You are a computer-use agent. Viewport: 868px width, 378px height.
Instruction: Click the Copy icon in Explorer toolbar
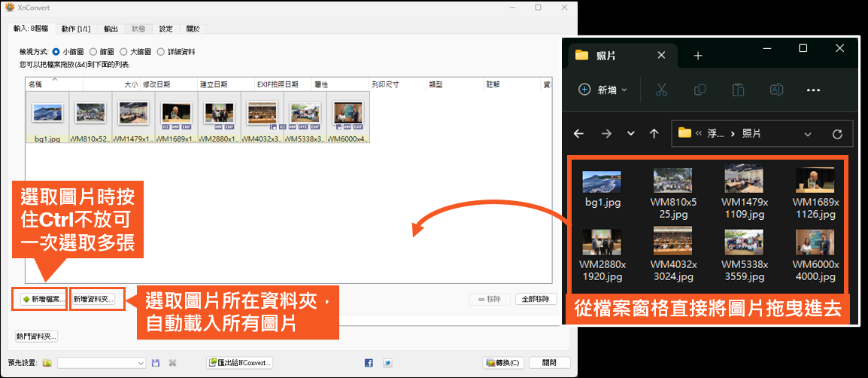pyautogui.click(x=700, y=90)
